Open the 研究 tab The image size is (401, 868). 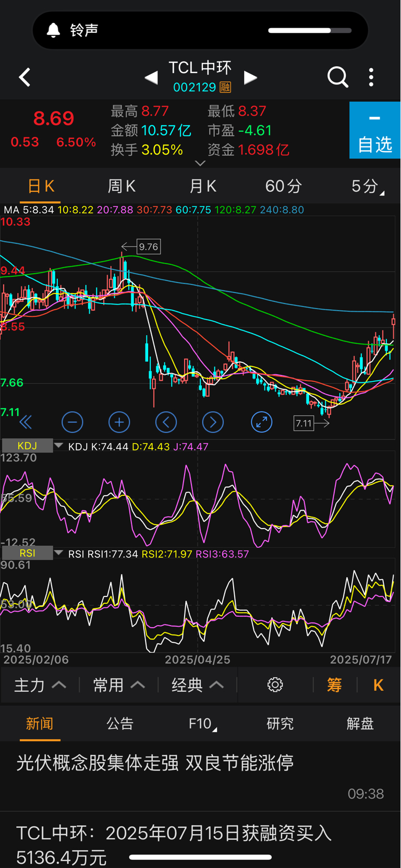[280, 724]
